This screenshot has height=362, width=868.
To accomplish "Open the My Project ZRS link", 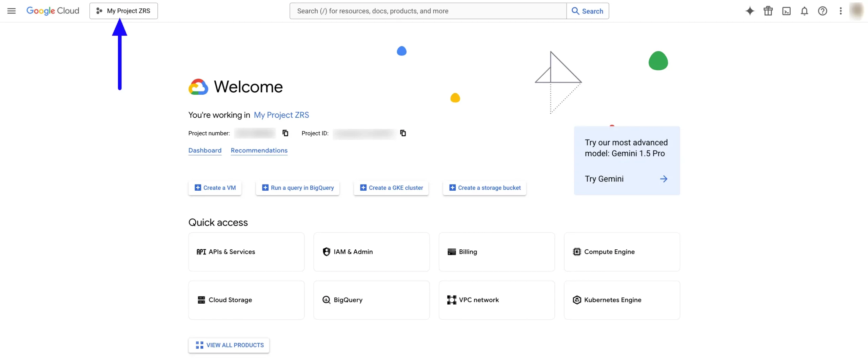I will point(281,115).
